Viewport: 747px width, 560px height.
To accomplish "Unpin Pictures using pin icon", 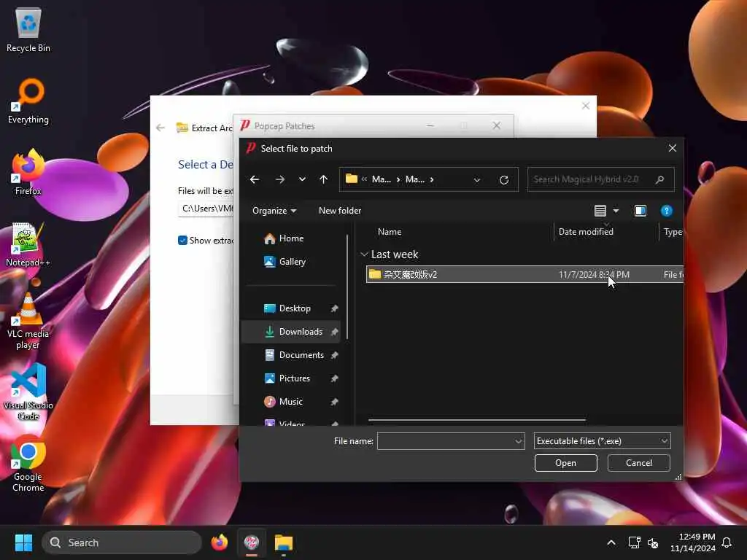I will (334, 378).
